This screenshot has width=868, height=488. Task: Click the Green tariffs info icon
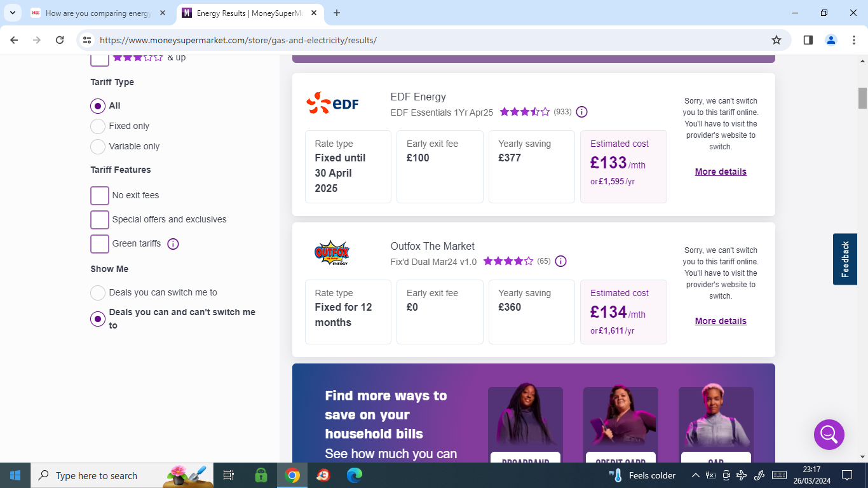click(173, 244)
